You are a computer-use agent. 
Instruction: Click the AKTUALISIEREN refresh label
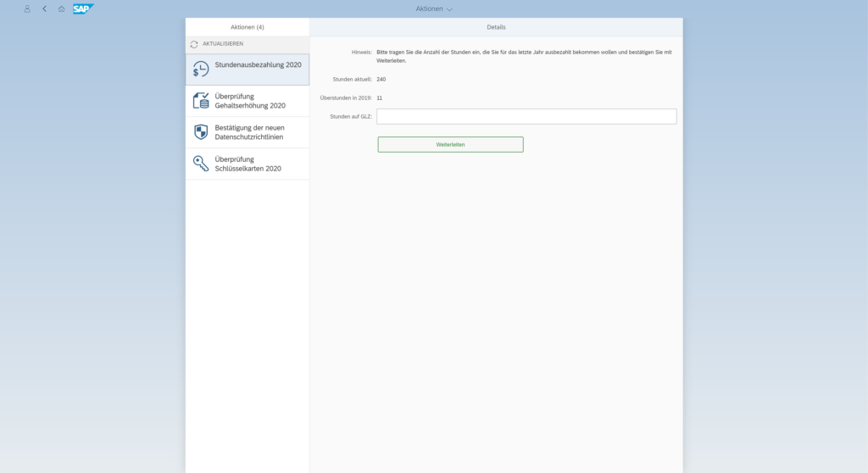pos(223,44)
